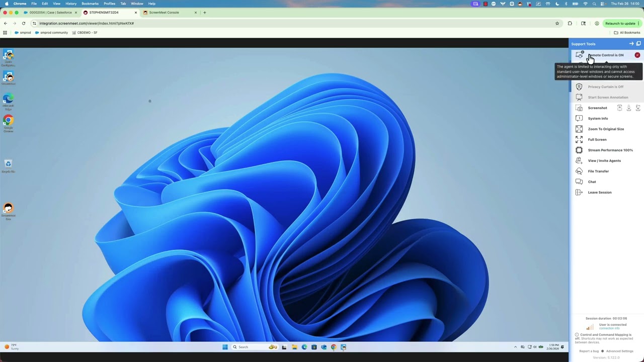This screenshot has width=644, height=362.
Task: Open Microsoft Edge on remote taskbar
Action: (304, 347)
